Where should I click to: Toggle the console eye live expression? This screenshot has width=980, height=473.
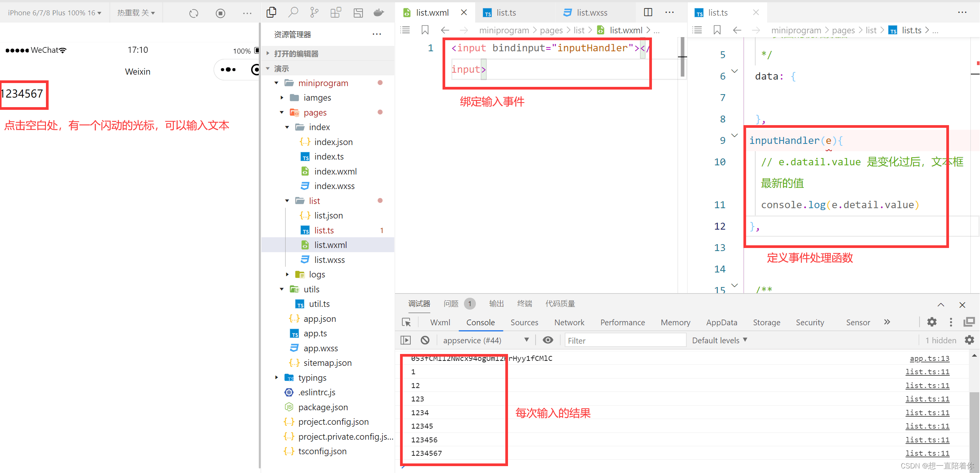click(548, 340)
